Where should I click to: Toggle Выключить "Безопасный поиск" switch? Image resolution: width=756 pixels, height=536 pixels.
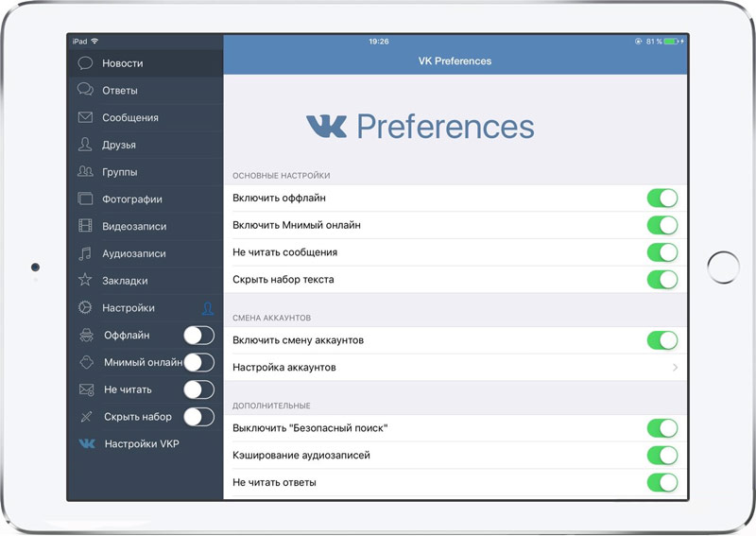coord(662,428)
